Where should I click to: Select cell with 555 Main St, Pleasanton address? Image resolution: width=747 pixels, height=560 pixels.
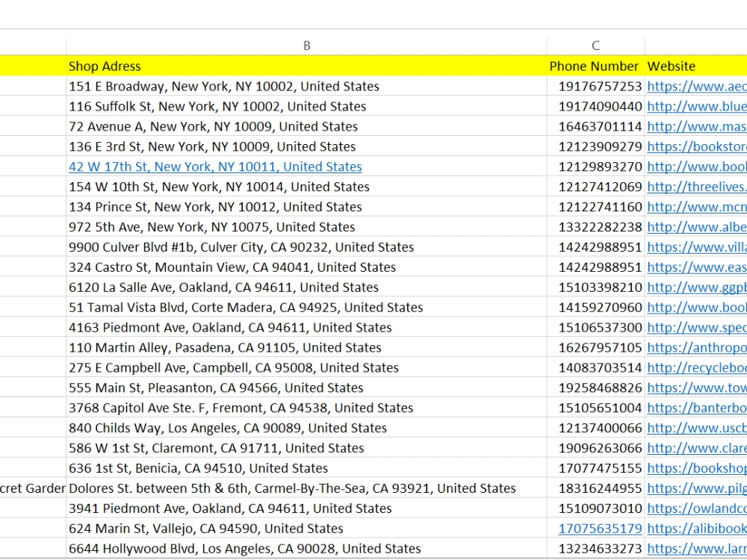(x=306, y=388)
